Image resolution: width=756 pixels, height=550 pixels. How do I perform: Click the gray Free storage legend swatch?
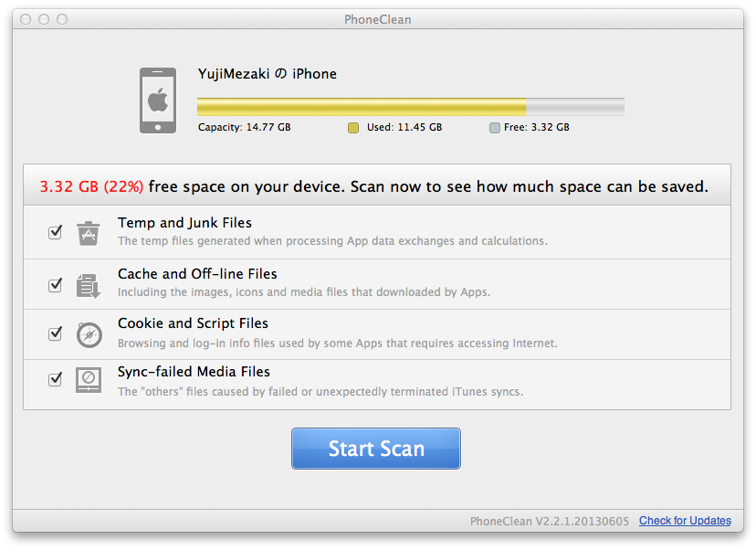coord(495,128)
